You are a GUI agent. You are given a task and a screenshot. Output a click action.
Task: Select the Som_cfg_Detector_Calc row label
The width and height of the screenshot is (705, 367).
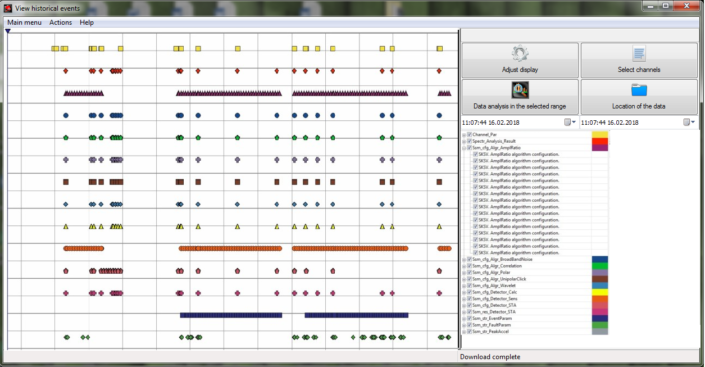495,292
